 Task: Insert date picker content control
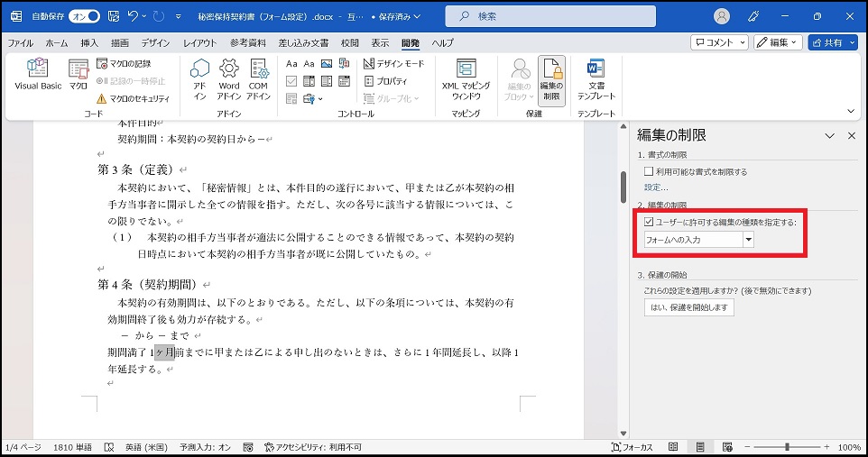tap(345, 81)
